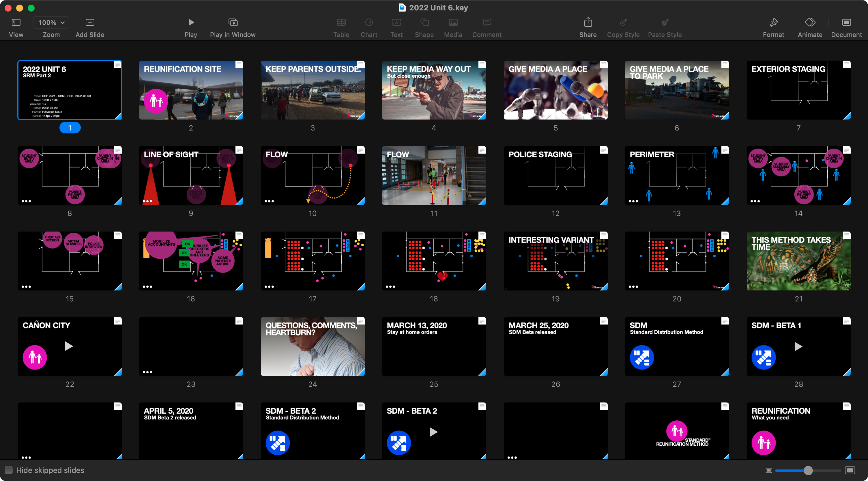Click the large thumbnail size icon

[850, 470]
